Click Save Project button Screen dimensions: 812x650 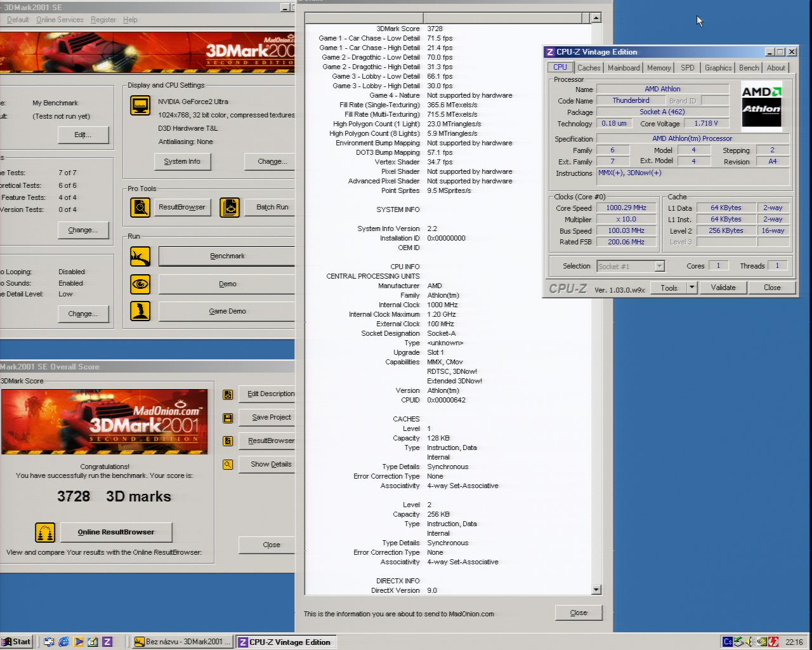267,417
